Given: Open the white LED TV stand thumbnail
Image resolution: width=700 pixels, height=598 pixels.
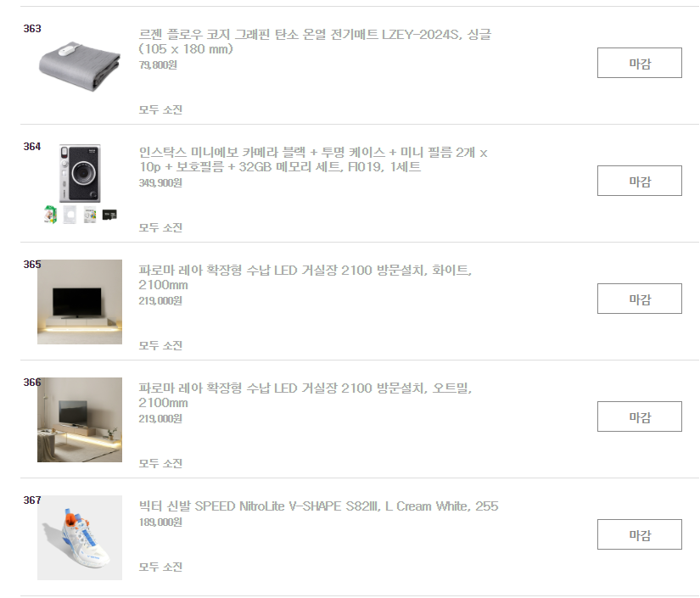Looking at the screenshot, I should pos(80,302).
